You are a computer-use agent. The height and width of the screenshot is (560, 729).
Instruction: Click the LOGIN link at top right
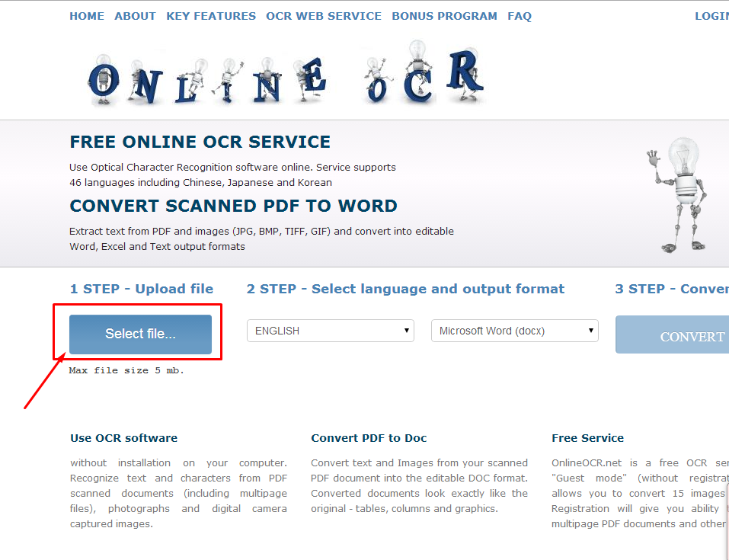coord(711,16)
